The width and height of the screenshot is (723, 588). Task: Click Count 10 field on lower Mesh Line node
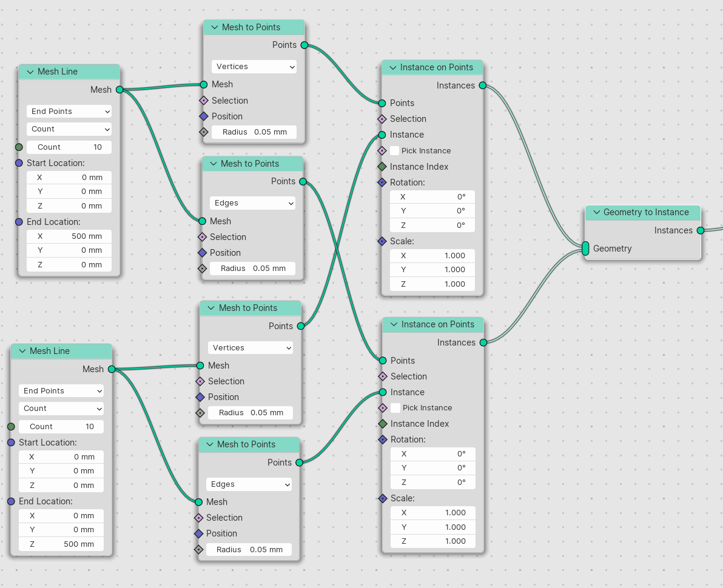pyautogui.click(x=61, y=427)
